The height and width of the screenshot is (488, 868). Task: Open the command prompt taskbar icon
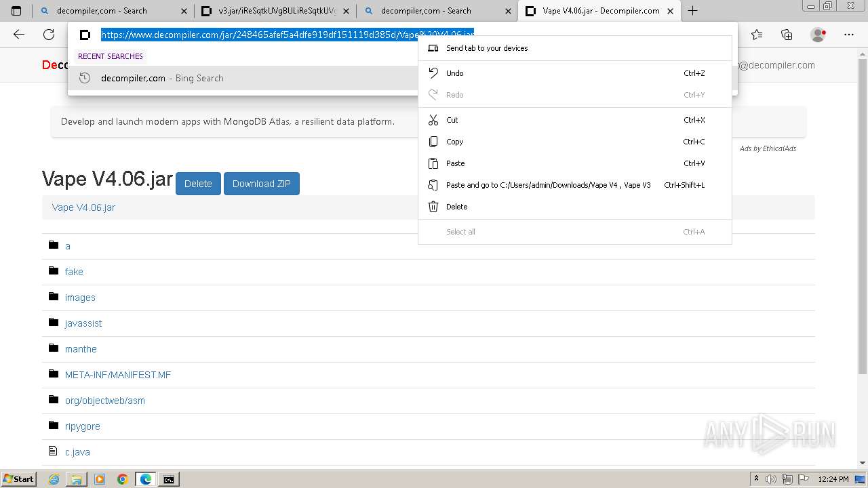[x=169, y=479]
